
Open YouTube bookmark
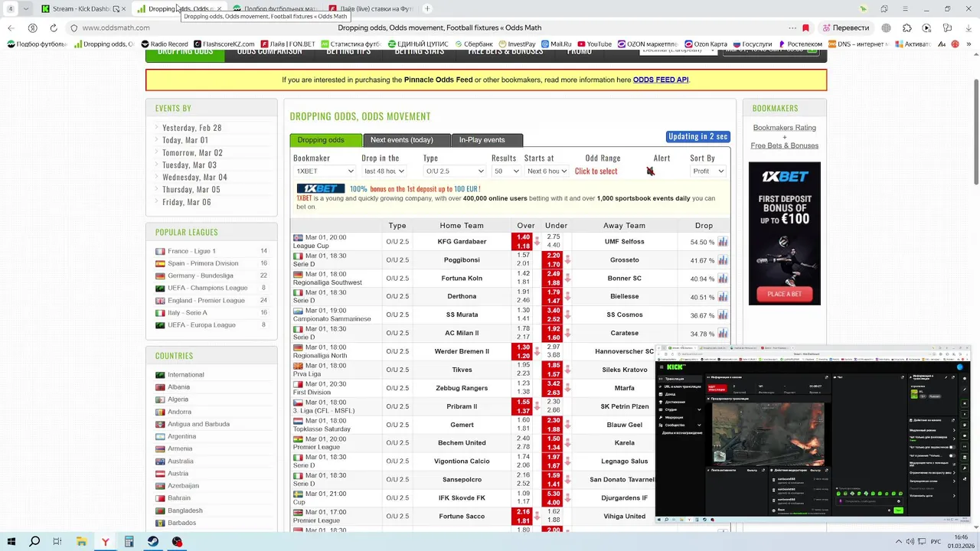[x=595, y=44]
